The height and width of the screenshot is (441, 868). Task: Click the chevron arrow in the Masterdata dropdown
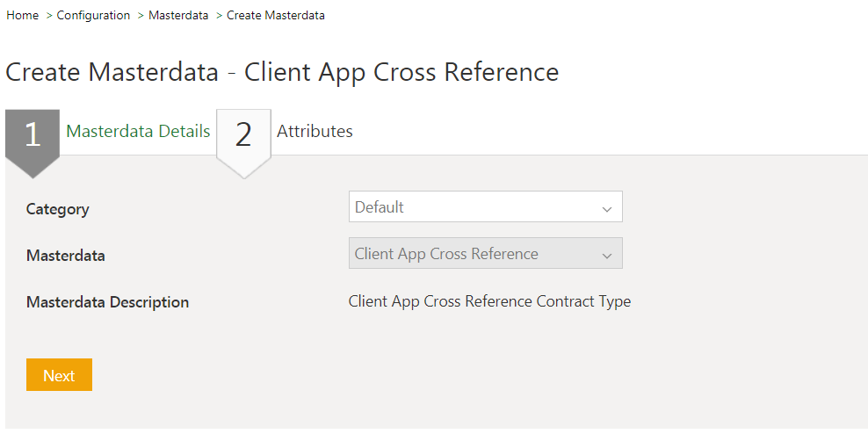point(606,255)
